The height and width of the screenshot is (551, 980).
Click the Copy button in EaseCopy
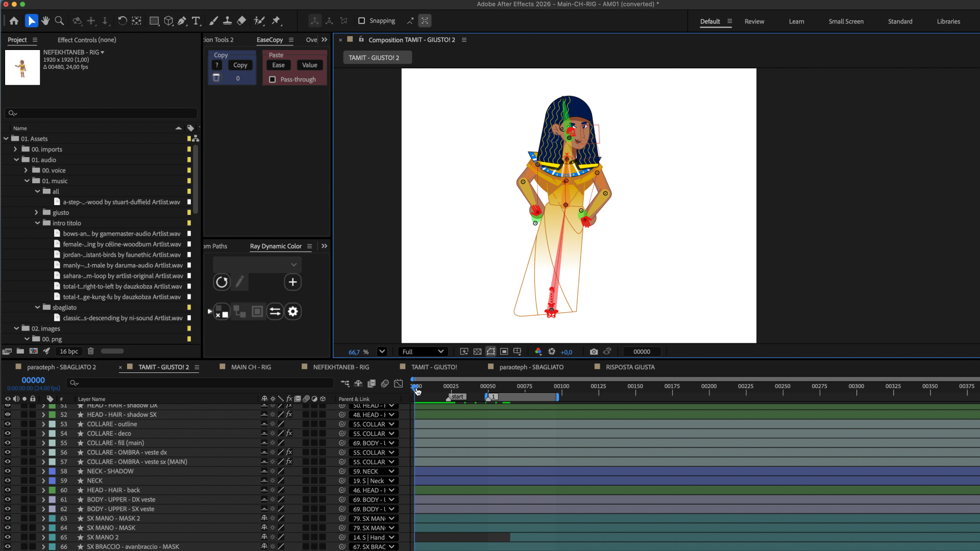(x=240, y=65)
